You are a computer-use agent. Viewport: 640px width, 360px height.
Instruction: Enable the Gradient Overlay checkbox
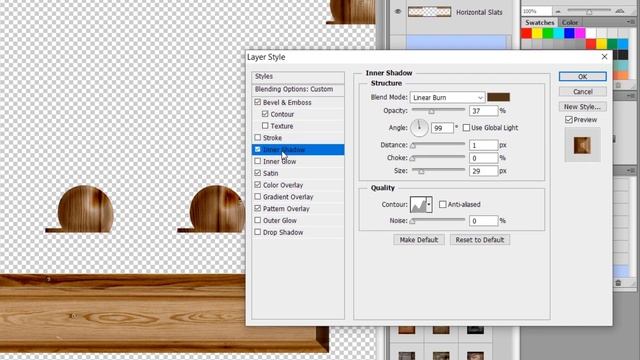pos(258,197)
